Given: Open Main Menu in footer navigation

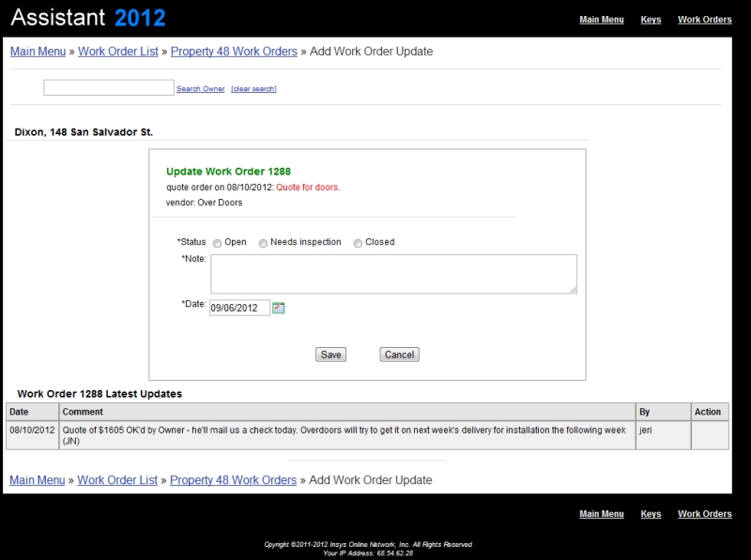Looking at the screenshot, I should coord(602,514).
